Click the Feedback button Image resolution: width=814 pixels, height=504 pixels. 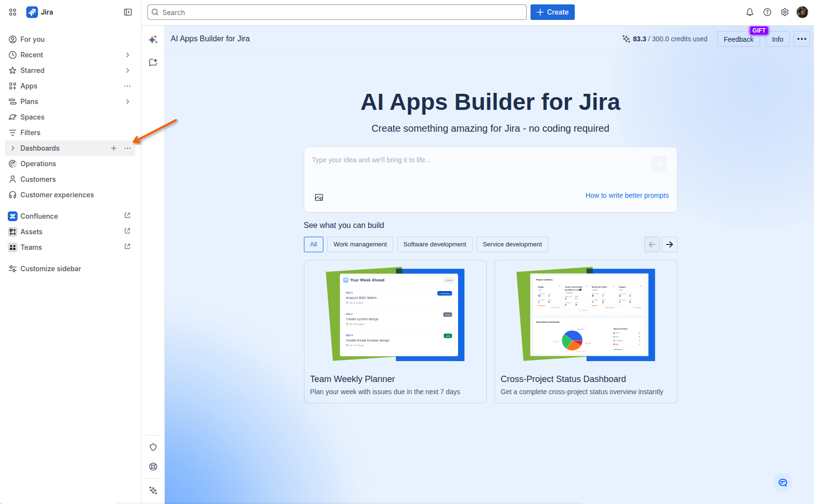[739, 39]
